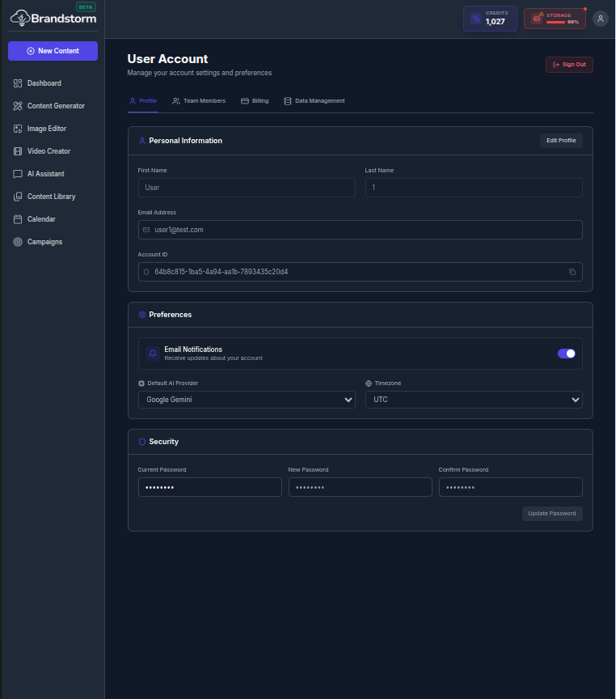Viewport: 616px width, 699px height.
Task: Expand the Default AI Provider dropdown
Action: coord(247,400)
